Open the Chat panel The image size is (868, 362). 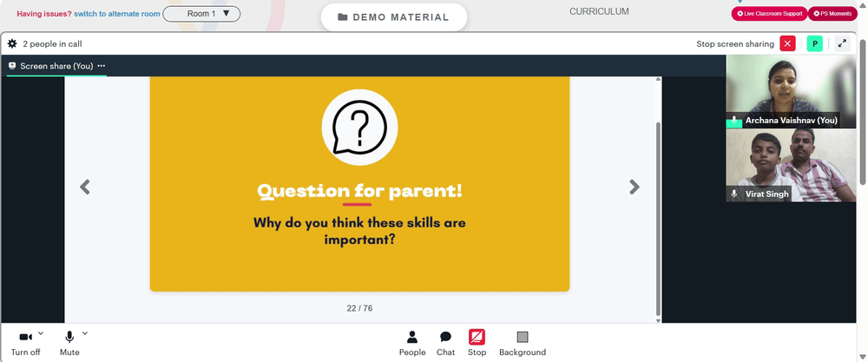(445, 343)
